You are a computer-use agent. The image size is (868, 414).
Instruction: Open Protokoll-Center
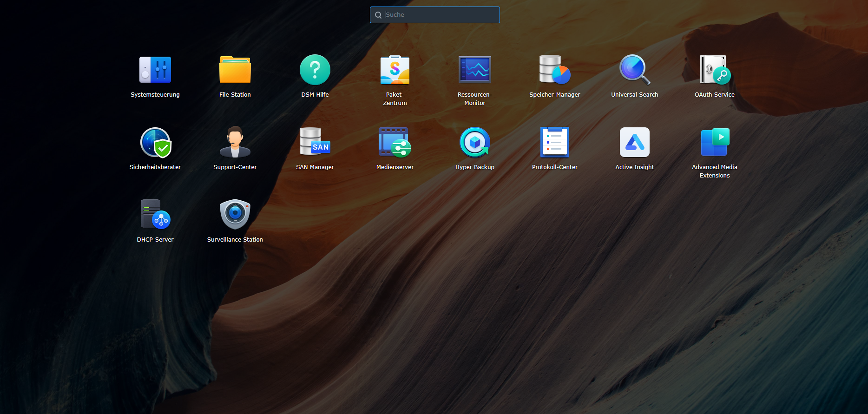pos(555,142)
